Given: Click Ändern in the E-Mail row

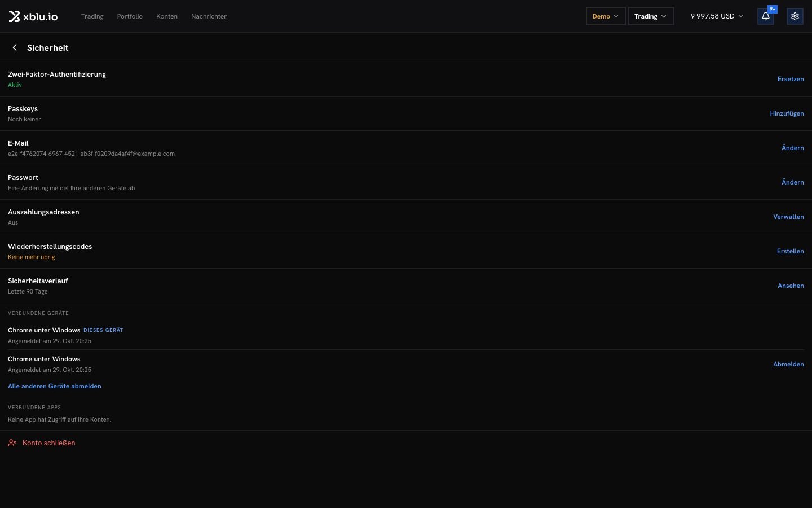Looking at the screenshot, I should [x=793, y=148].
